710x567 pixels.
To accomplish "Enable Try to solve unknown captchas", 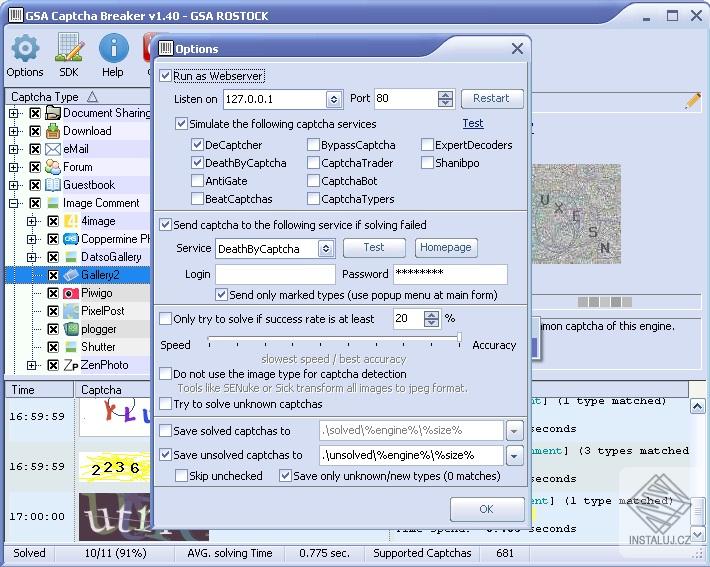I will [x=166, y=404].
